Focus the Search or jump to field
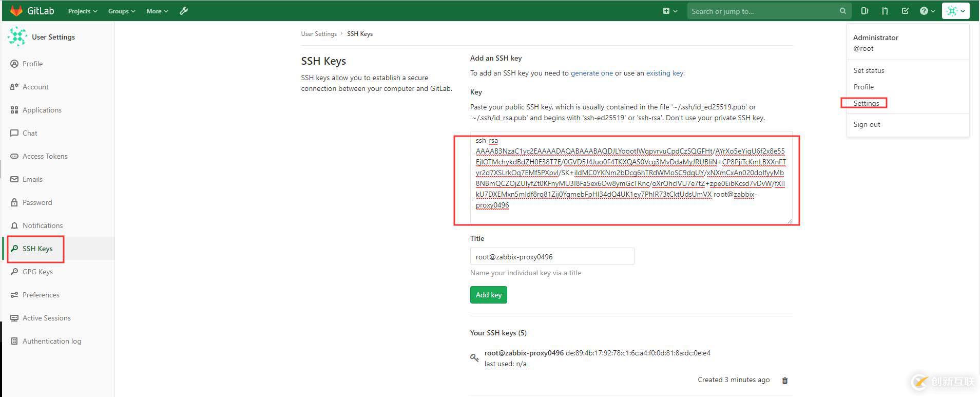 click(769, 11)
